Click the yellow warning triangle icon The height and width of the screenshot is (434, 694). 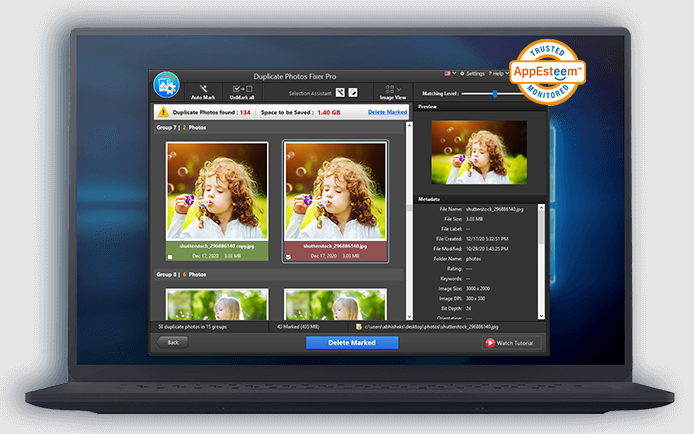[x=163, y=112]
